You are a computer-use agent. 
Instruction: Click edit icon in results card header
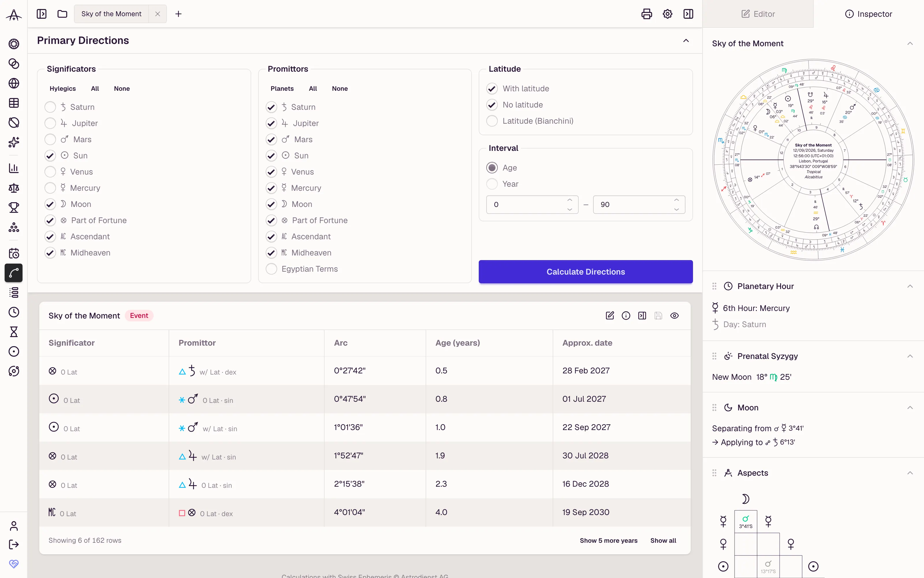610,315
